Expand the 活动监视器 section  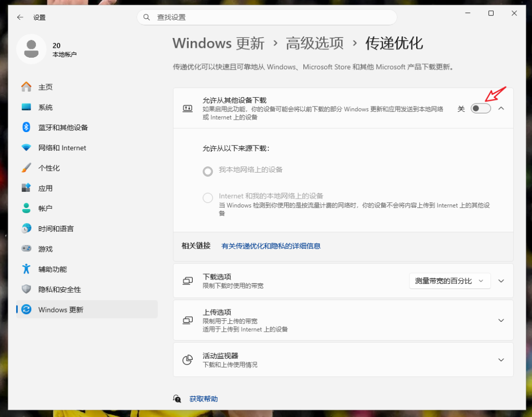[501, 360]
